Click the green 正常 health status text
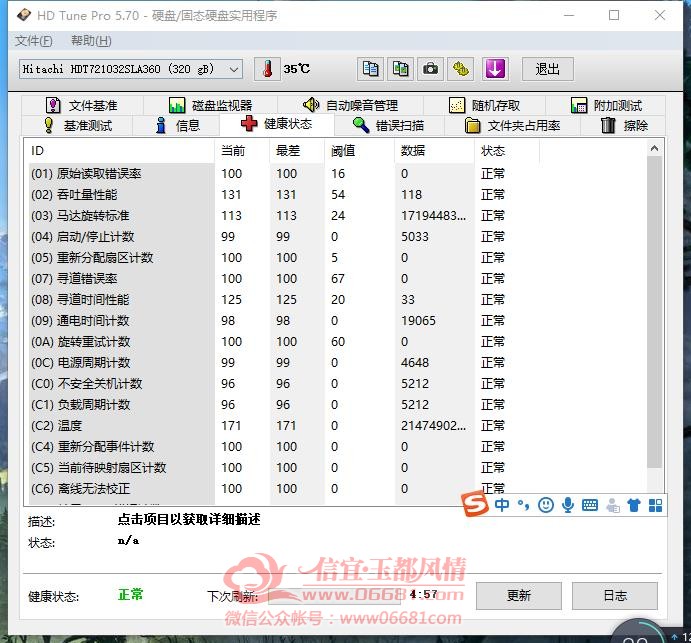The height and width of the screenshot is (643, 691). 130,595
